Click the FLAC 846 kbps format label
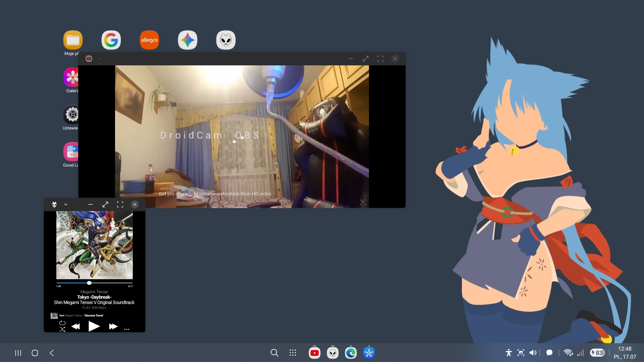Viewport: 644px width, 362px height. [94, 308]
